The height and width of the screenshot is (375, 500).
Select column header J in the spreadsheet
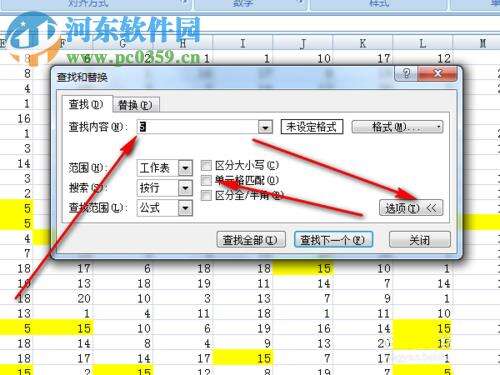click(x=303, y=43)
